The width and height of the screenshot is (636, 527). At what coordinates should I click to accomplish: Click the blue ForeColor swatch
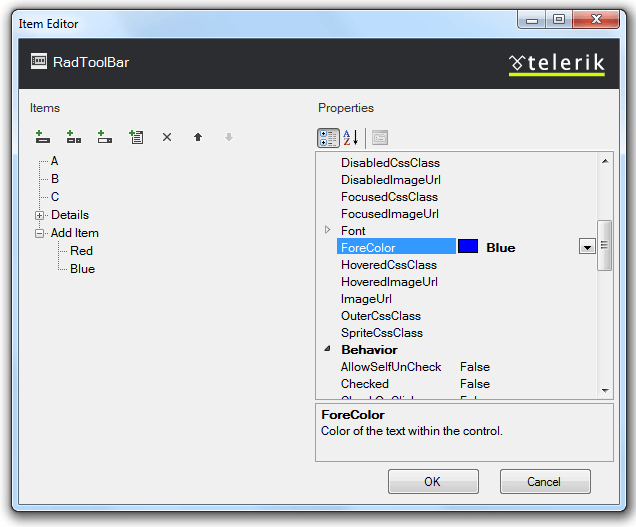[468, 246]
